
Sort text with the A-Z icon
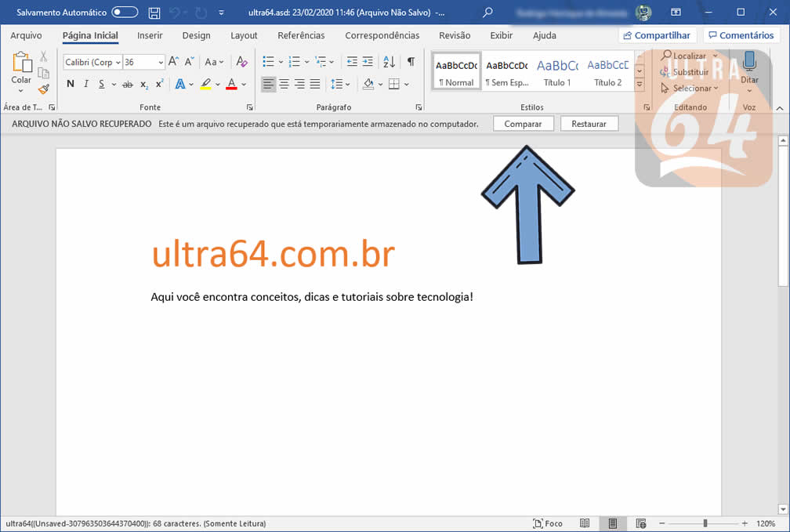pos(390,62)
